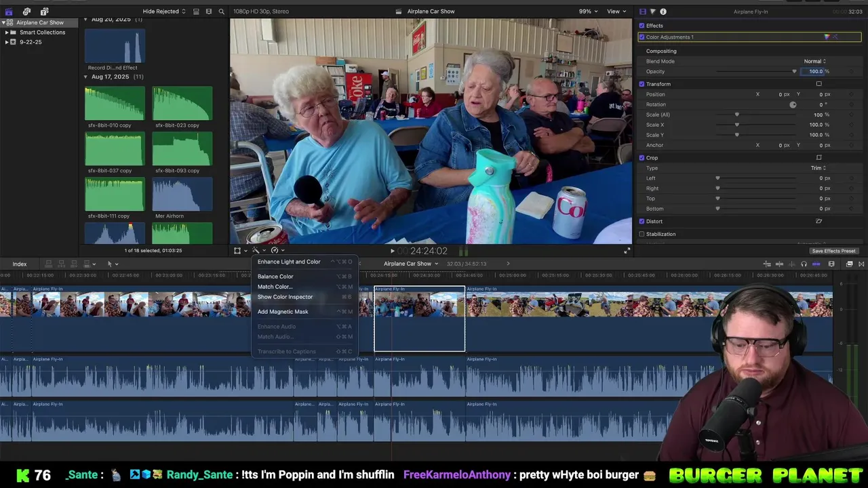Adjust the Scale (All) slider

(x=756, y=115)
